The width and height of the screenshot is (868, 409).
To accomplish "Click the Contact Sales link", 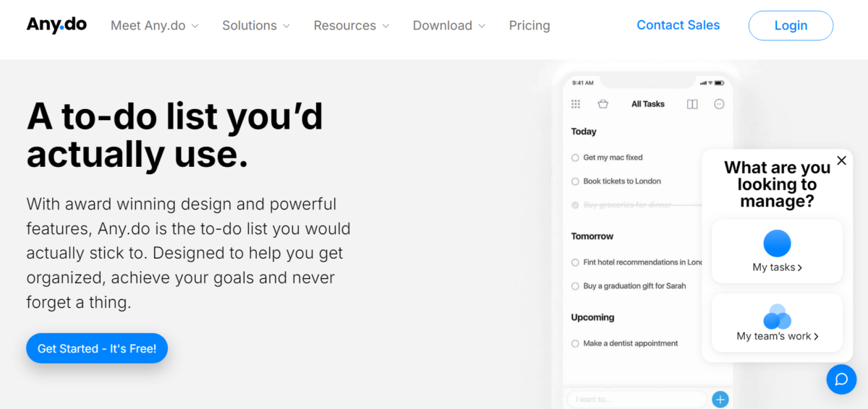I will [x=678, y=25].
